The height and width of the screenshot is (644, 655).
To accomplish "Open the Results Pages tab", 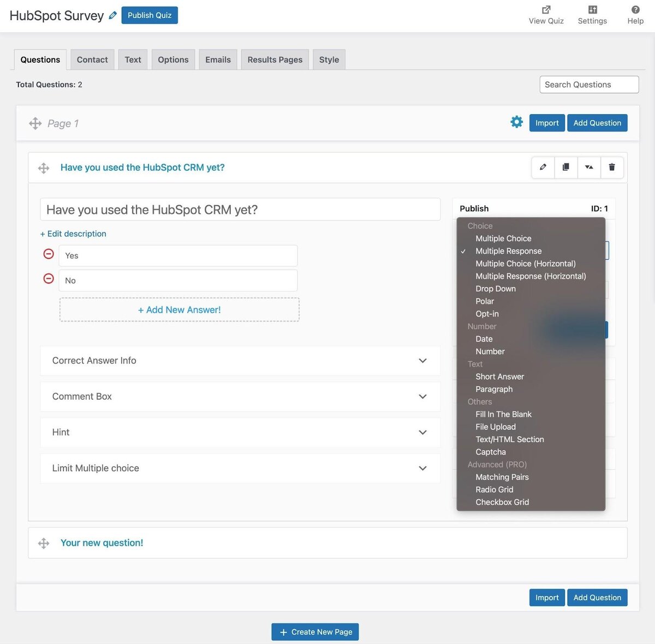I will point(275,59).
